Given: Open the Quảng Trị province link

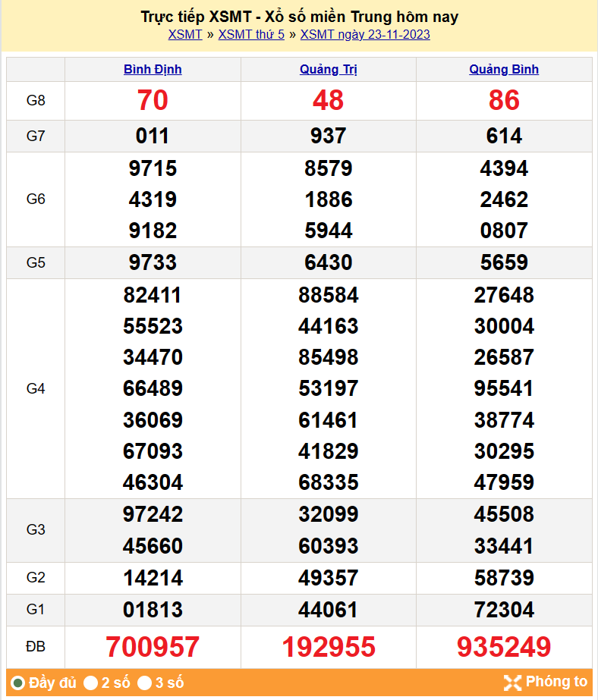Looking at the screenshot, I should [328, 69].
